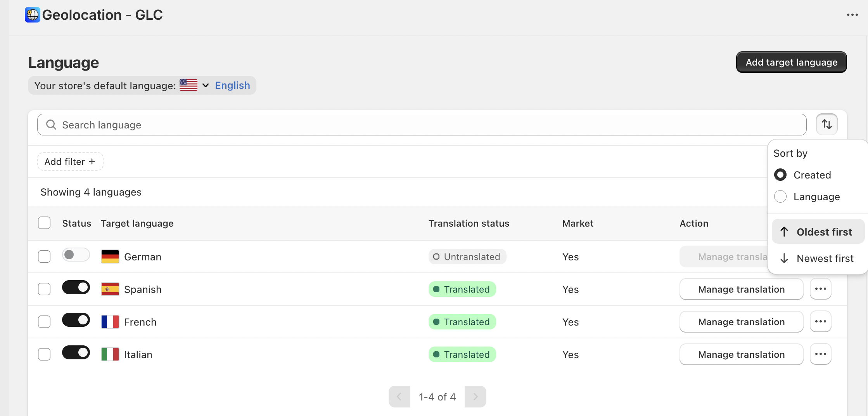Choose Newest first sort order
Image resolution: width=868 pixels, height=416 pixels.
point(818,258)
